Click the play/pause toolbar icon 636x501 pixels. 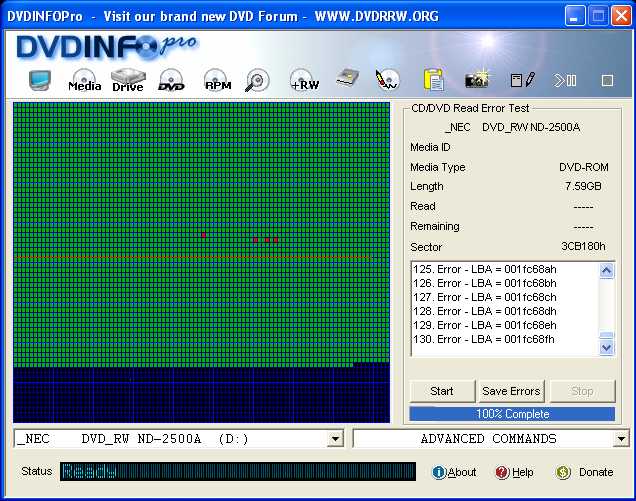[565, 80]
